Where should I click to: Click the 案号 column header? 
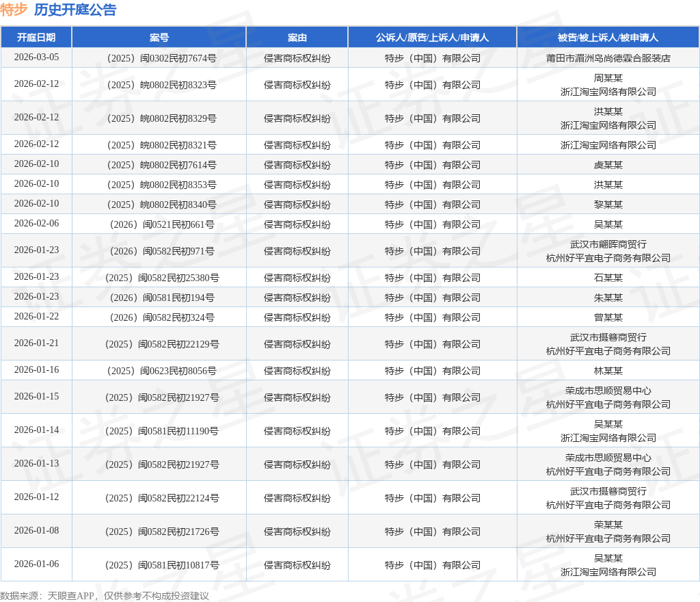click(159, 38)
